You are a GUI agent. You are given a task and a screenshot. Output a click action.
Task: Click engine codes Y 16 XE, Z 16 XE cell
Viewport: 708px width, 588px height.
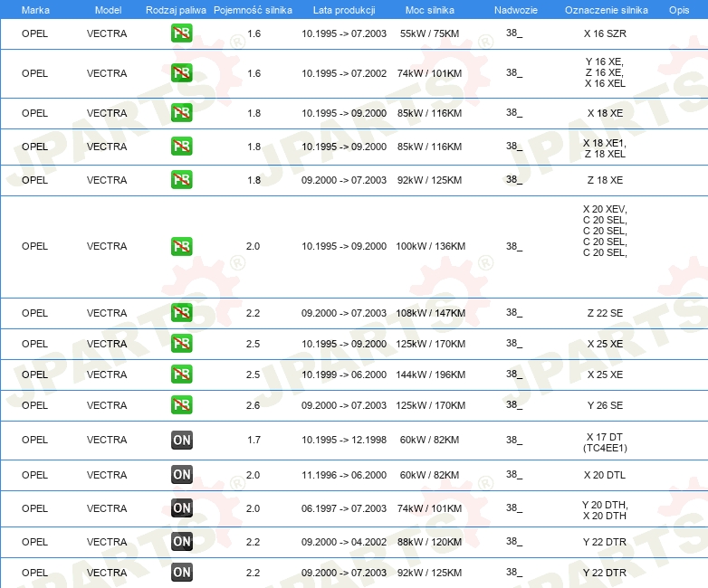(x=605, y=72)
